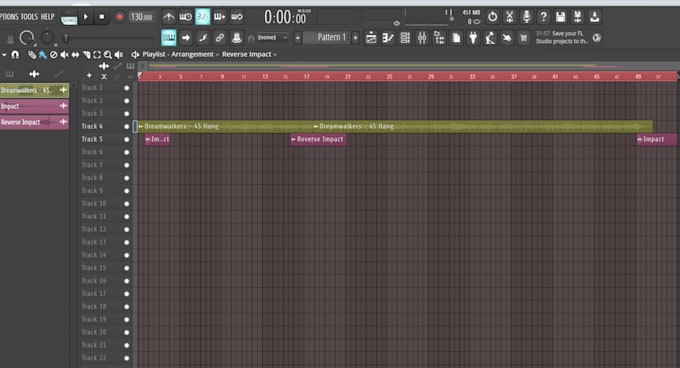Toggle the metronome icon
The width and height of the screenshot is (680, 368).
click(169, 17)
